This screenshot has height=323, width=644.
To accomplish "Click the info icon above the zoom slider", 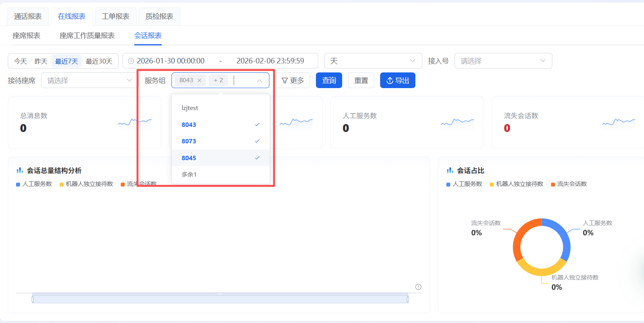I will 418,287.
